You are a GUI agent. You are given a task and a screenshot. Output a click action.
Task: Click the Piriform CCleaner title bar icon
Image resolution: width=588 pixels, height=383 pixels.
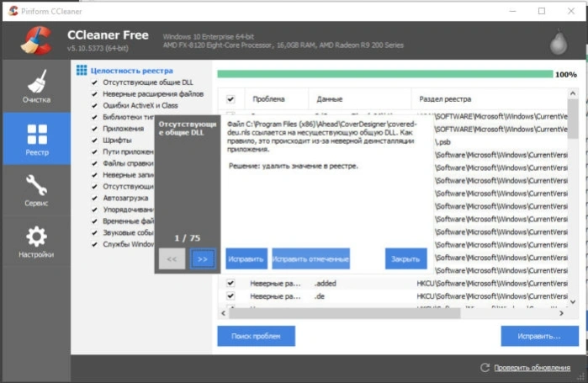point(13,11)
